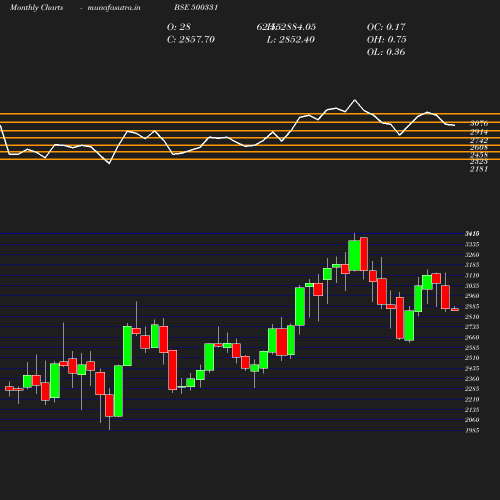Click the "Monthly Charts" title text

(x=36, y=7)
